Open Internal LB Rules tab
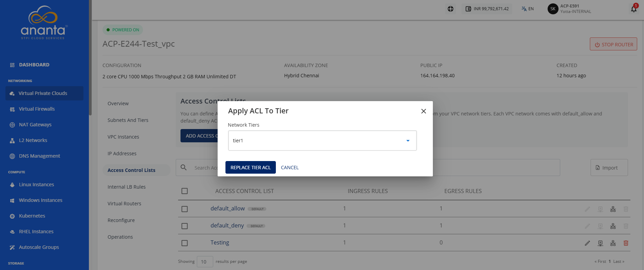The height and width of the screenshot is (270, 644). (x=127, y=187)
